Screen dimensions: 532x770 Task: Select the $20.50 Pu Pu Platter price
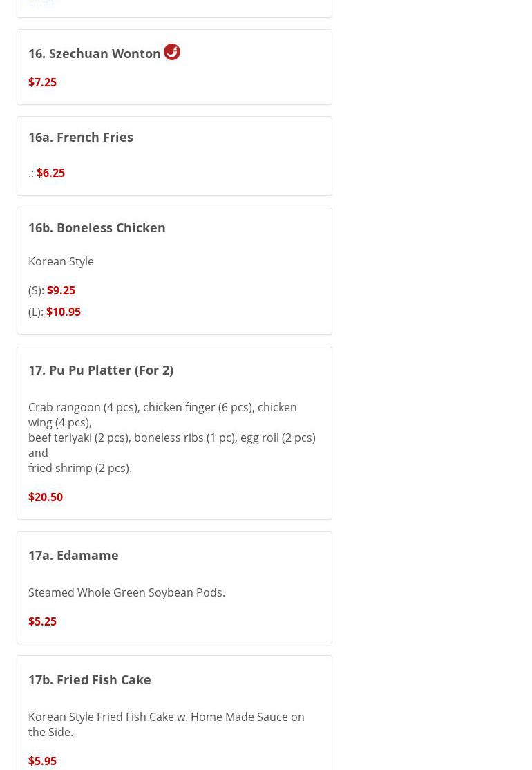[46, 497]
